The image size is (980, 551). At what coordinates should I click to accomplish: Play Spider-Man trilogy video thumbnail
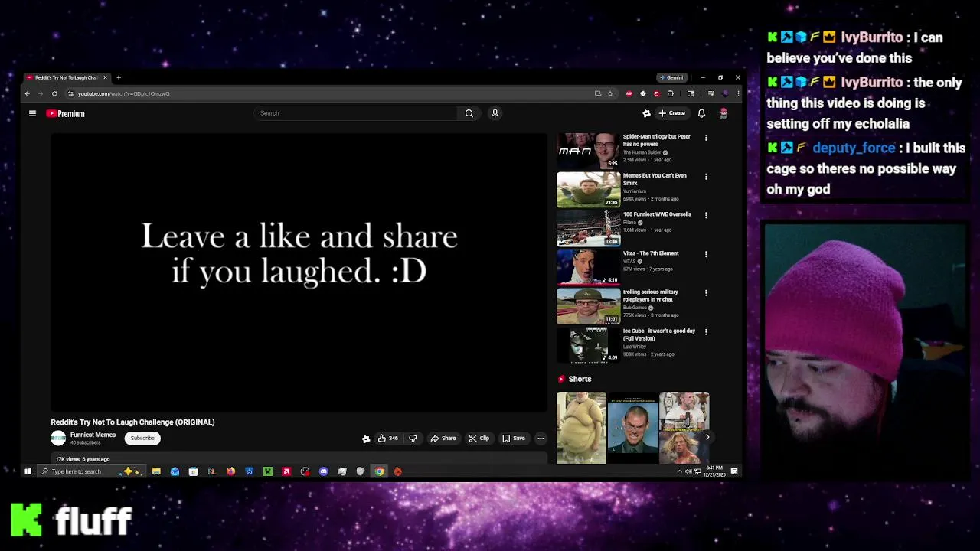click(x=588, y=151)
